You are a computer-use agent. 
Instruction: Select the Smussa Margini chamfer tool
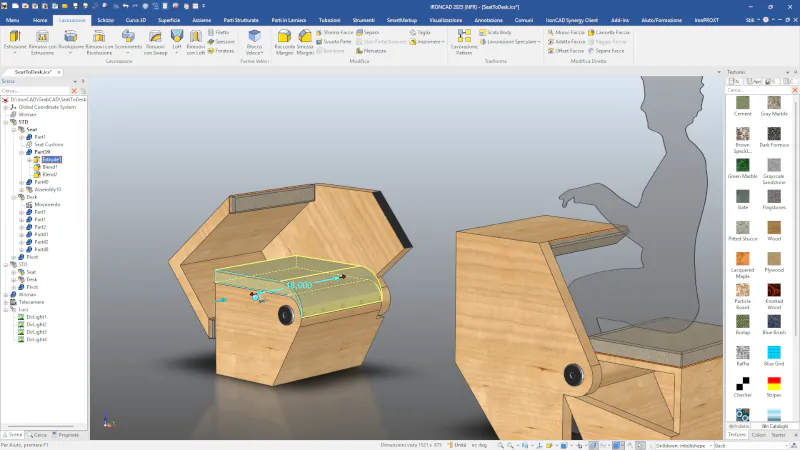click(305, 42)
